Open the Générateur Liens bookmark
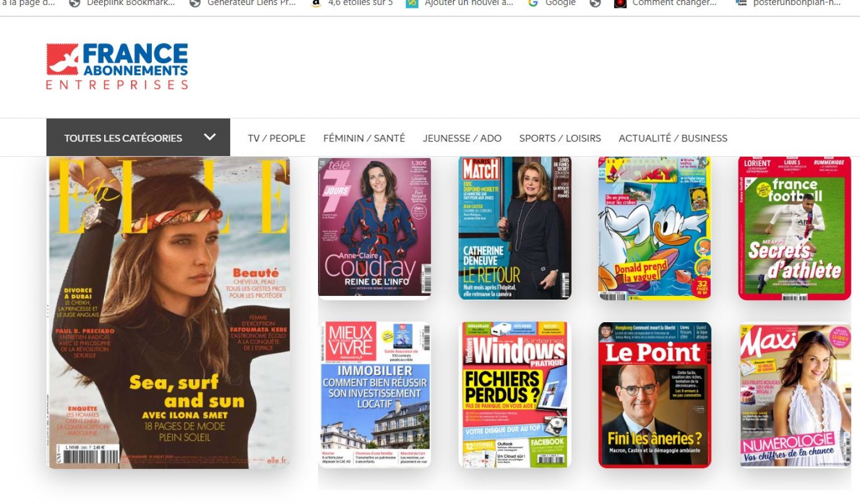The image size is (860, 504). pos(242,3)
